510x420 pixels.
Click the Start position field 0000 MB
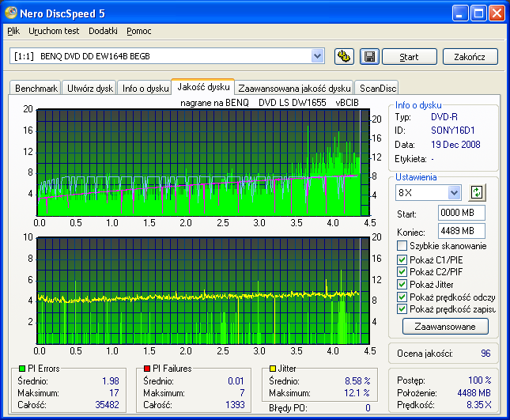462,213
